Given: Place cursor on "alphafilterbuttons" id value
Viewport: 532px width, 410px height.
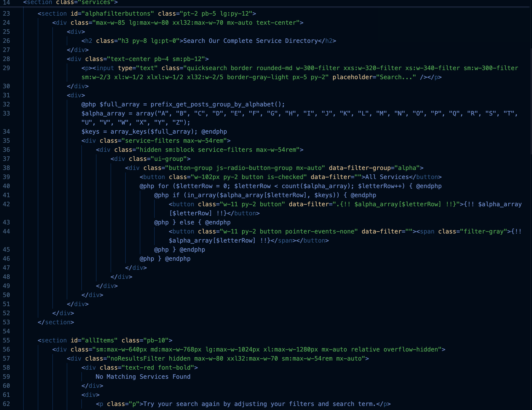Looking at the screenshot, I should pos(118,14).
